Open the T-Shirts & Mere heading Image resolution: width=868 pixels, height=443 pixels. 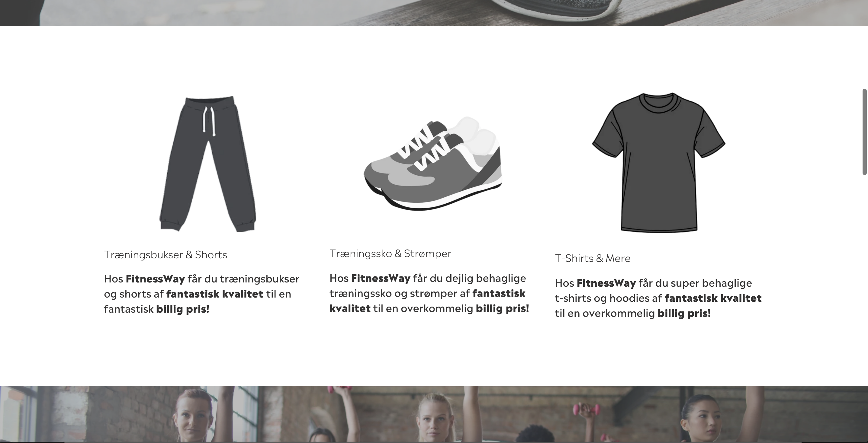coord(593,258)
